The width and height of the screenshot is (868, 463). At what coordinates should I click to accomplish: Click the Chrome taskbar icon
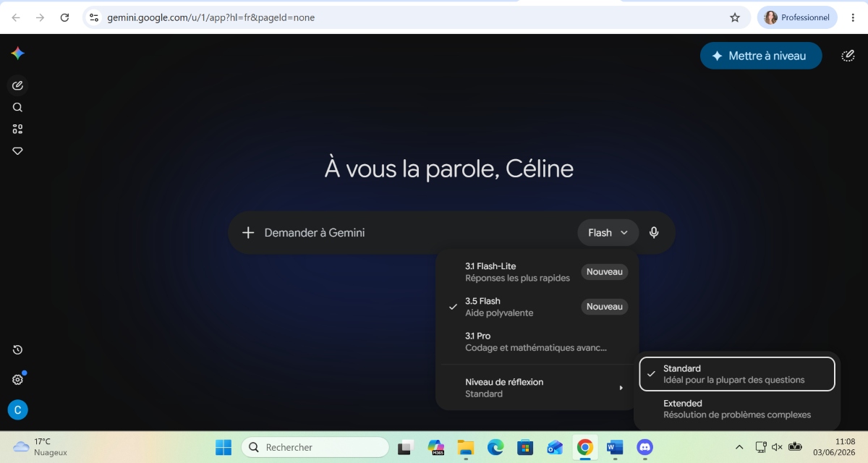[x=584, y=447]
